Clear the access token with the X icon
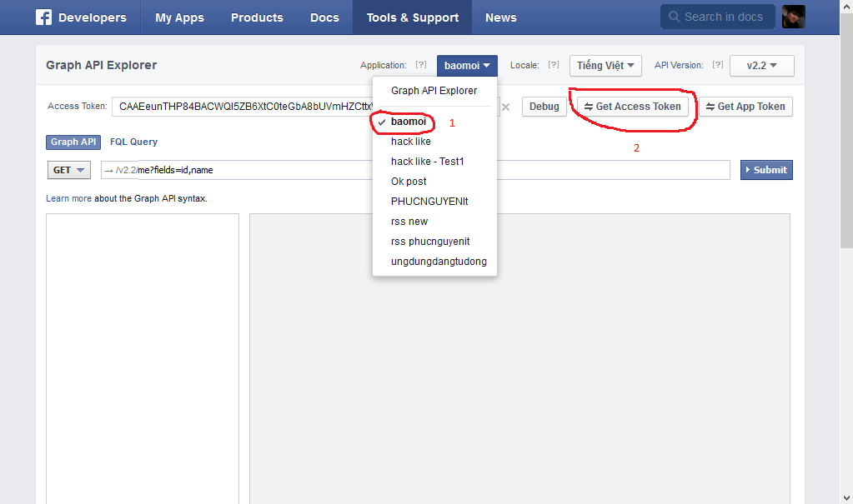 [505, 107]
